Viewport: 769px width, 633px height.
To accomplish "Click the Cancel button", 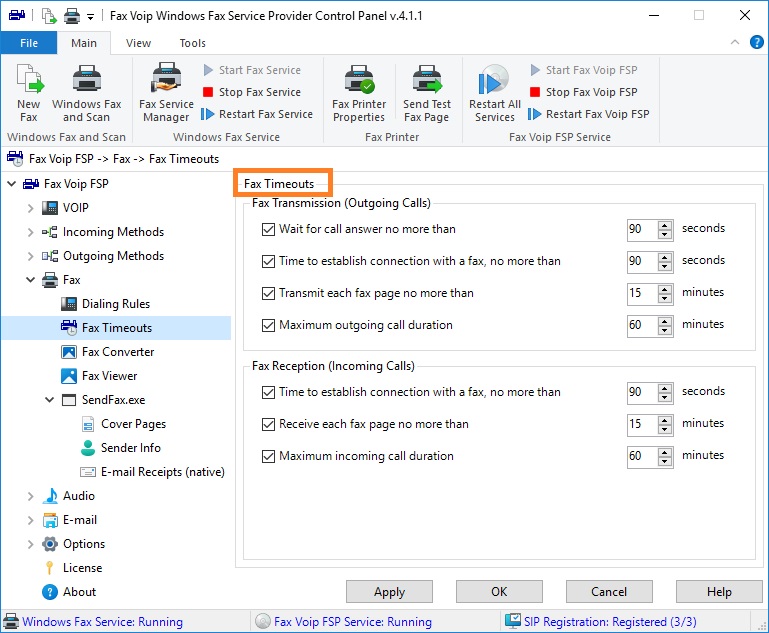I will pyautogui.click(x=609, y=592).
